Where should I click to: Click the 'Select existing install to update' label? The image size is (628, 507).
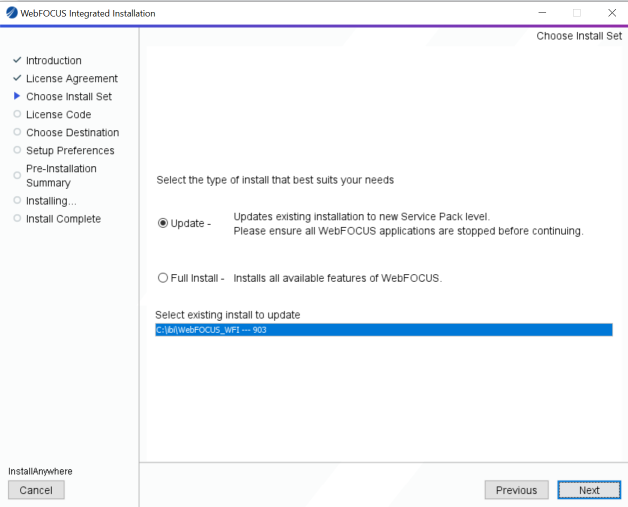227,315
